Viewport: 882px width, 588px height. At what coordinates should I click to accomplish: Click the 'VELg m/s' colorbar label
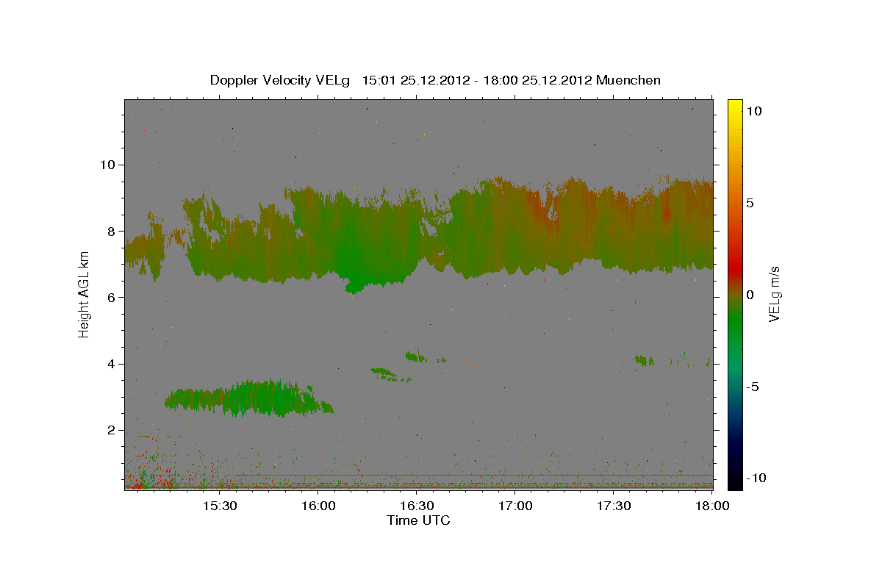pyautogui.click(x=774, y=294)
